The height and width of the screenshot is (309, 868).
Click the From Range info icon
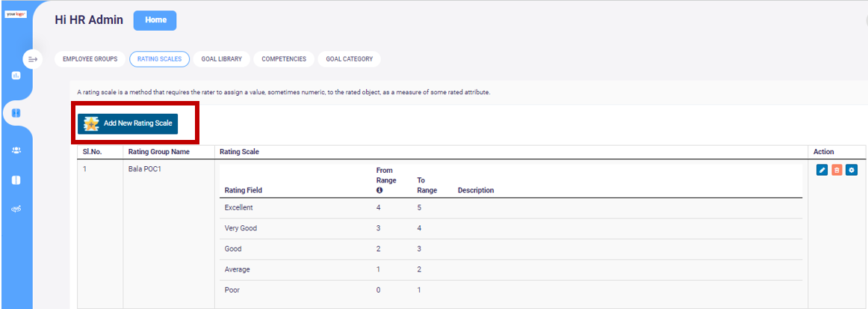379,190
